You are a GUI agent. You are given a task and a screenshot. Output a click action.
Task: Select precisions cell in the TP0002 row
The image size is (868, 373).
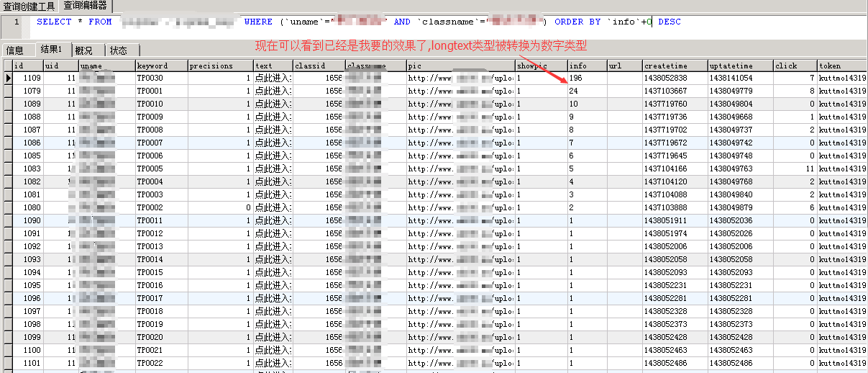(220, 207)
